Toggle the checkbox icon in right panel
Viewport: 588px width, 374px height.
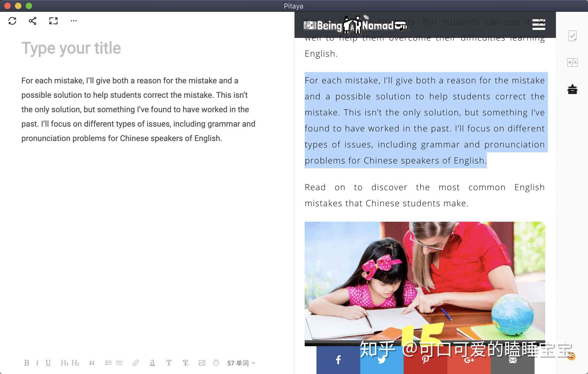coord(574,36)
